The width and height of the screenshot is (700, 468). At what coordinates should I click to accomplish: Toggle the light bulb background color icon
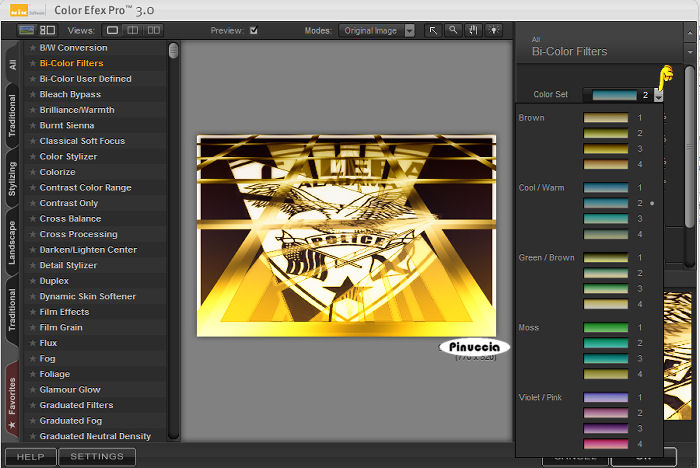(494, 30)
